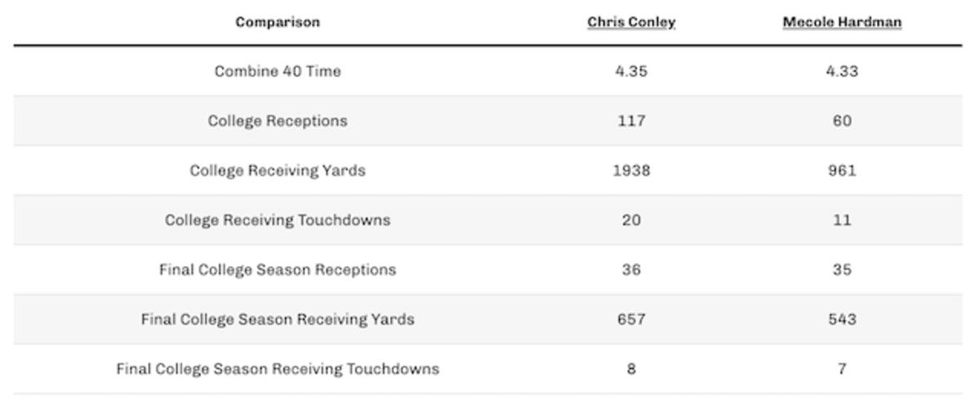Select the College Receptions row label
980x409 pixels.
(x=278, y=121)
